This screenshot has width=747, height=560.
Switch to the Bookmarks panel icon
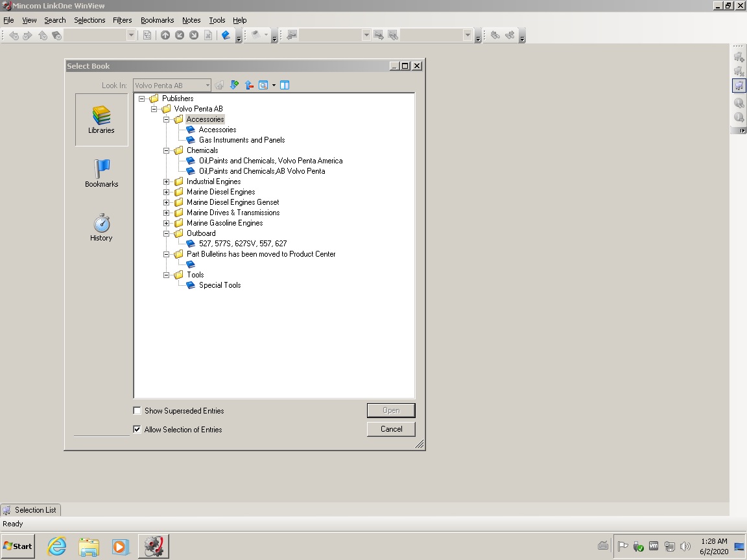[101, 174]
